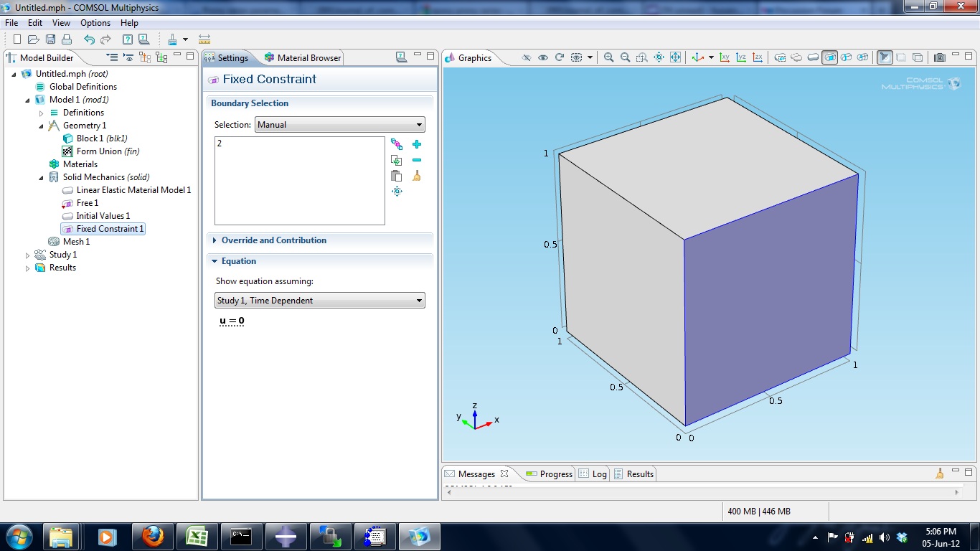Click the Print icon in the main toolbar
Screen dimensions: 980x551
(x=67, y=39)
